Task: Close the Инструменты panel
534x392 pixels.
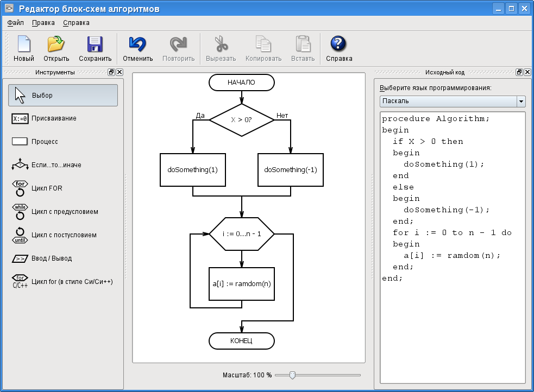Action: pyautogui.click(x=120, y=72)
